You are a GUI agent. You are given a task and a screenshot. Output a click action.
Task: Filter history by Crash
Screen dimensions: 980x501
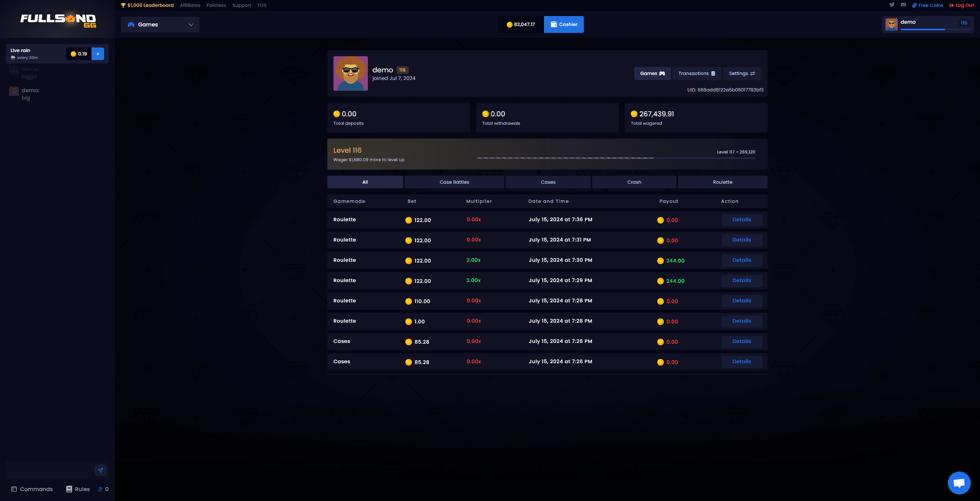pyautogui.click(x=634, y=182)
